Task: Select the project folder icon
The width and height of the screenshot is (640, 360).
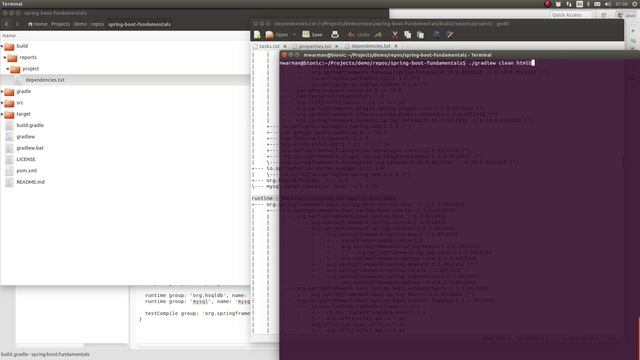Action: point(15,69)
